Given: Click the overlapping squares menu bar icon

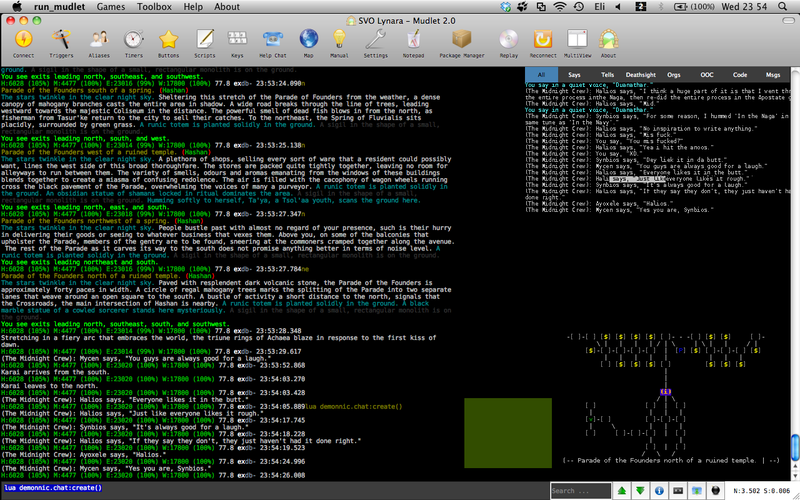Looking at the screenshot, I should pos(541,7).
